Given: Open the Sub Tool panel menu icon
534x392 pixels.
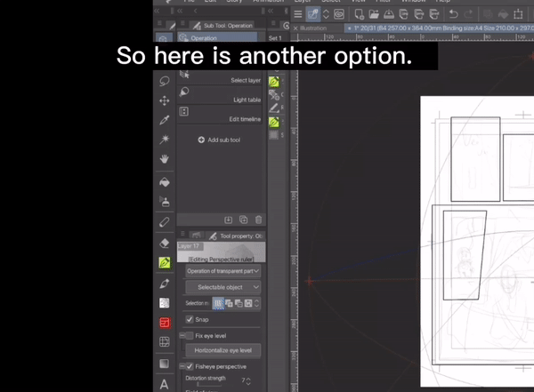Looking at the screenshot, I should coord(182,23).
